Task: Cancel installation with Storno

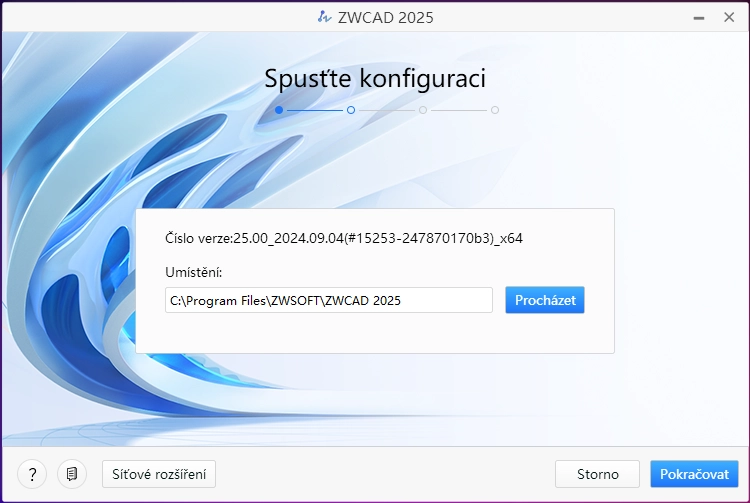Action: coord(598,474)
